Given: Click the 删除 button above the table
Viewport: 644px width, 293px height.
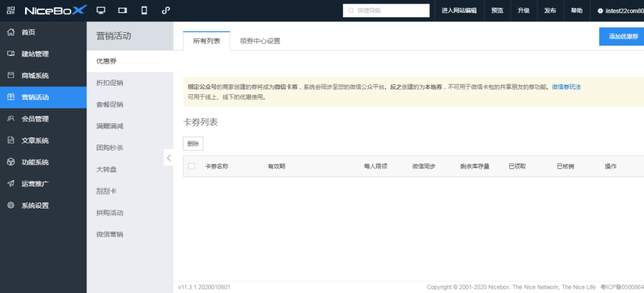Looking at the screenshot, I should click(193, 144).
